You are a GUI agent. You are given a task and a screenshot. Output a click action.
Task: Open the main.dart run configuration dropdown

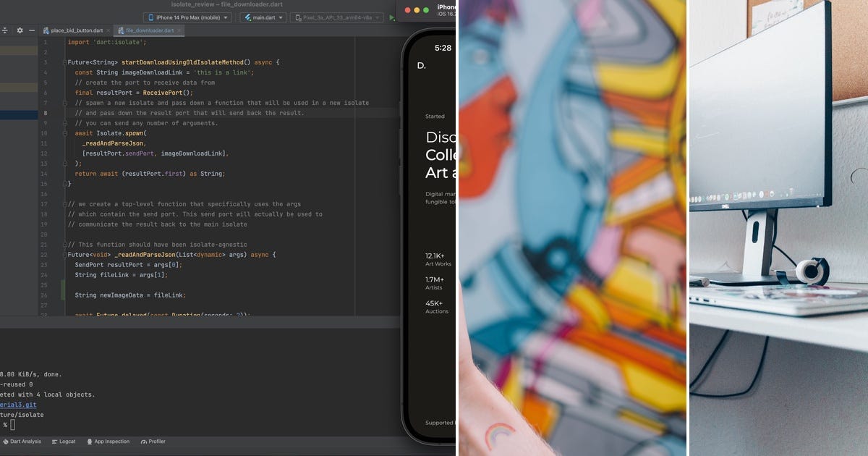click(x=281, y=17)
